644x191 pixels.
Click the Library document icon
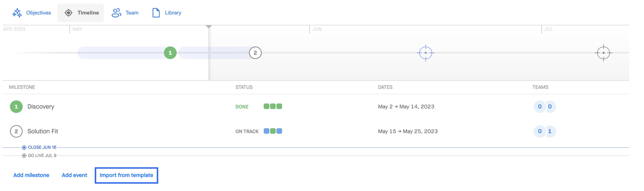pos(156,13)
